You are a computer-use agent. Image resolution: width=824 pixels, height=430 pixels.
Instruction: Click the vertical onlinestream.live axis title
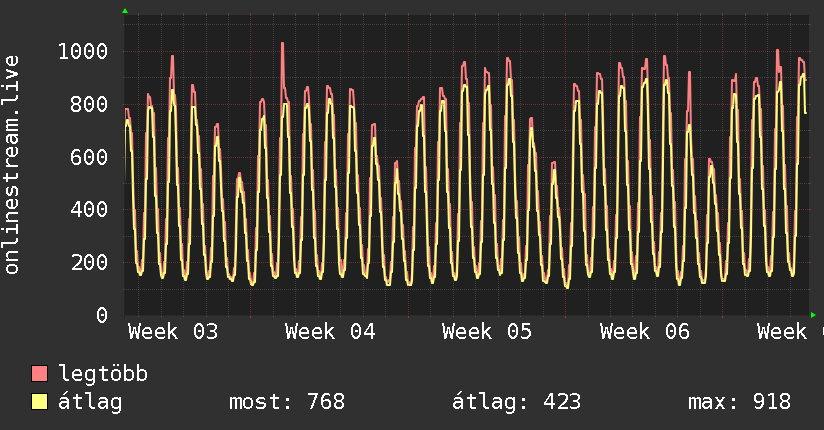click(12, 165)
